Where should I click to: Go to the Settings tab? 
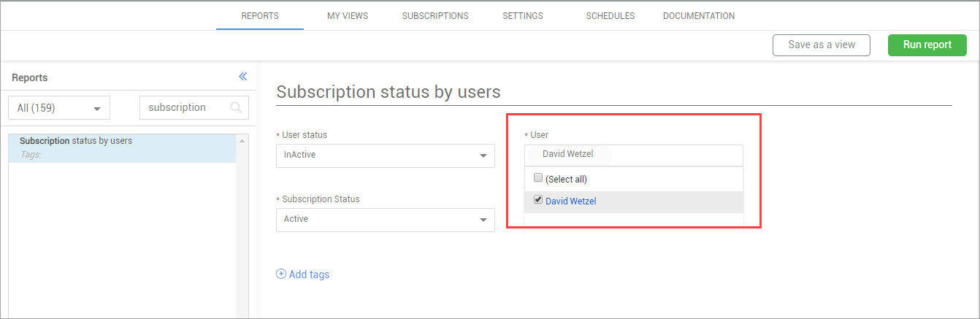coord(523,16)
